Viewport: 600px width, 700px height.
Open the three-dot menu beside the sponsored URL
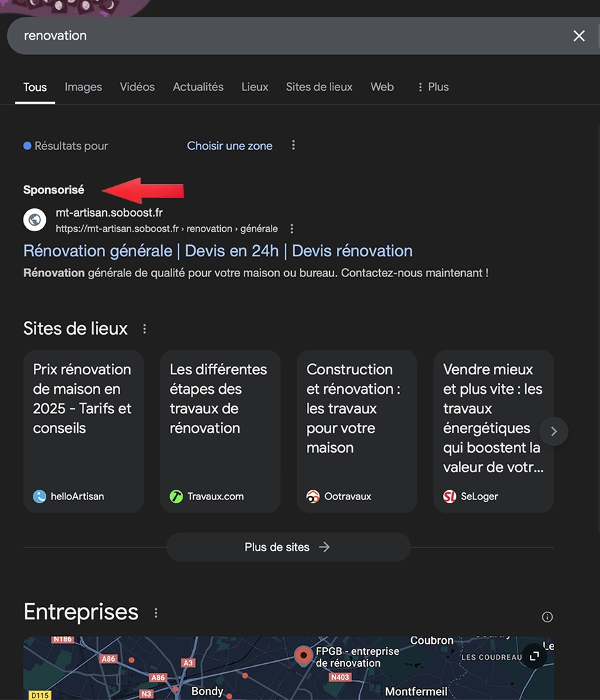click(292, 228)
